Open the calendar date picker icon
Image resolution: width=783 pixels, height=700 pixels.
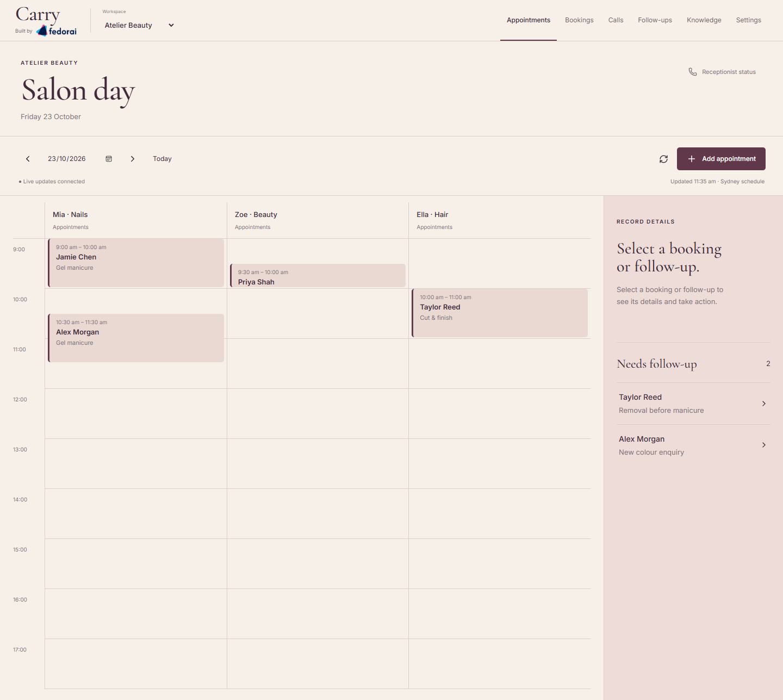point(109,159)
